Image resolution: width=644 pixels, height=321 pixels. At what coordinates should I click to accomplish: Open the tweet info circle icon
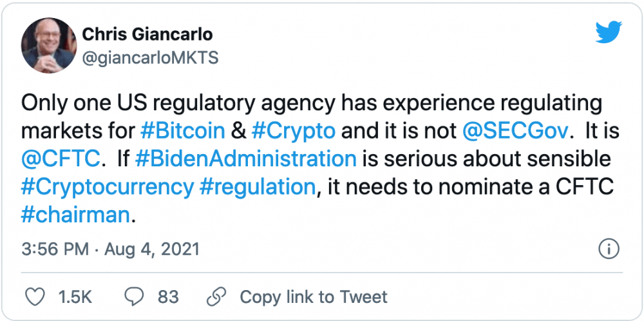click(609, 249)
